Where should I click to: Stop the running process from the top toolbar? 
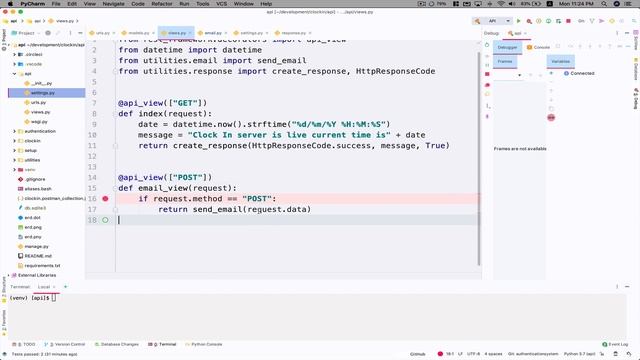pos(568,21)
